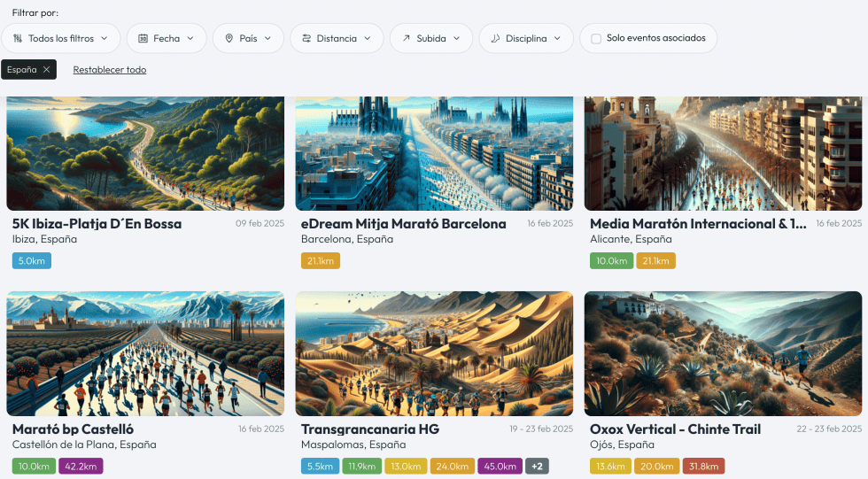Open the Subida dropdown chevron
868x479 pixels.
457,39
